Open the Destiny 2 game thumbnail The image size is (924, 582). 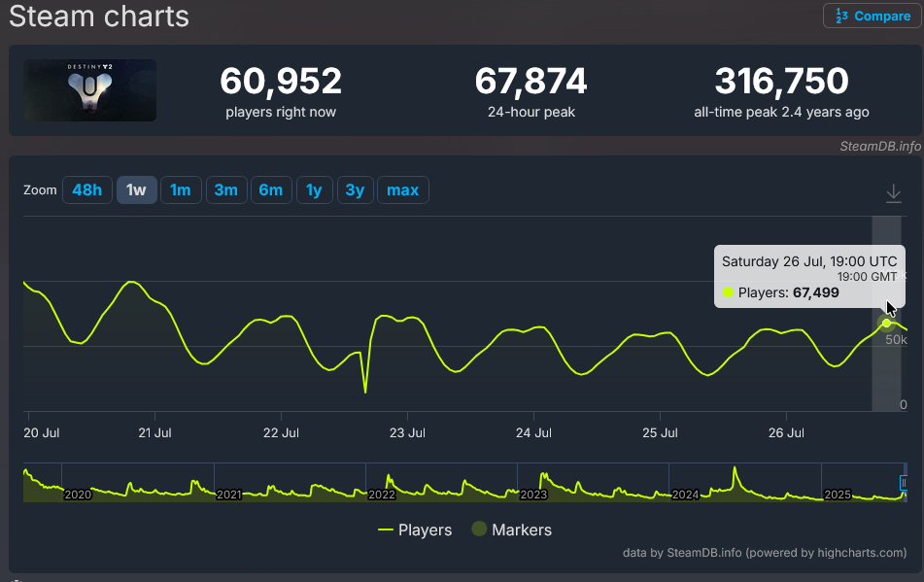pyautogui.click(x=90, y=90)
